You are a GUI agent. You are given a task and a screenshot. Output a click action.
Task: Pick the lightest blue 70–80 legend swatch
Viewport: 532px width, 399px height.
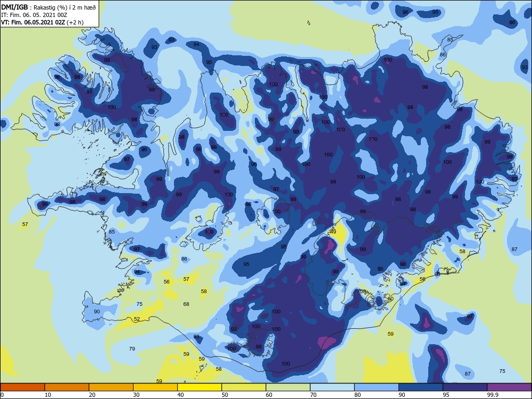point(332,387)
